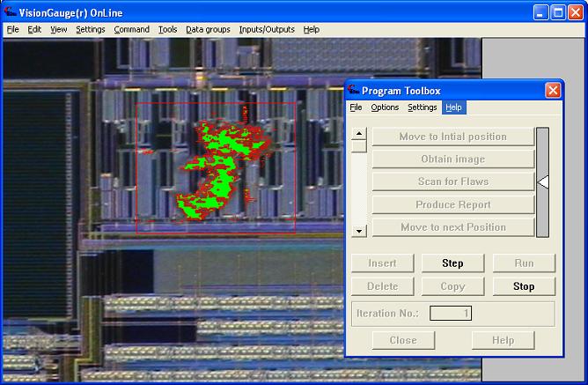
Task: Minimize the VisionGauge OnLine window
Action: (x=540, y=12)
